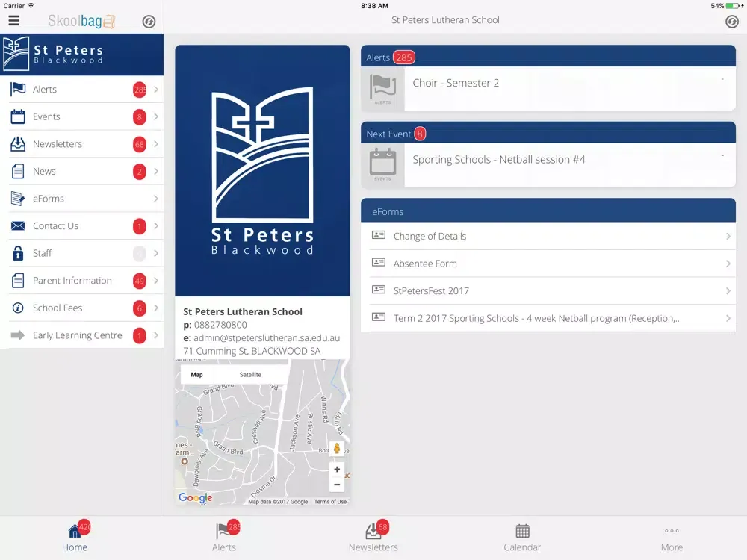Screen dimensions: 747x560
Task: Tap the refresh icon beside Skoolbag logo
Action: (x=149, y=22)
